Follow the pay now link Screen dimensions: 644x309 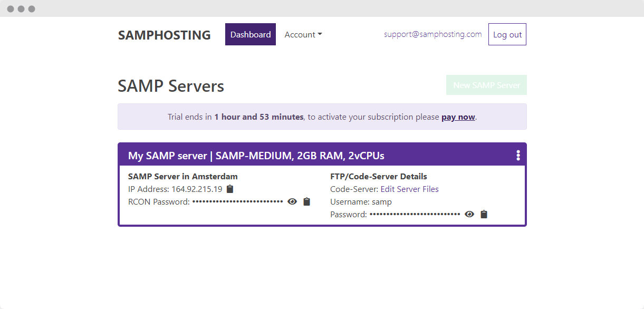458,117
